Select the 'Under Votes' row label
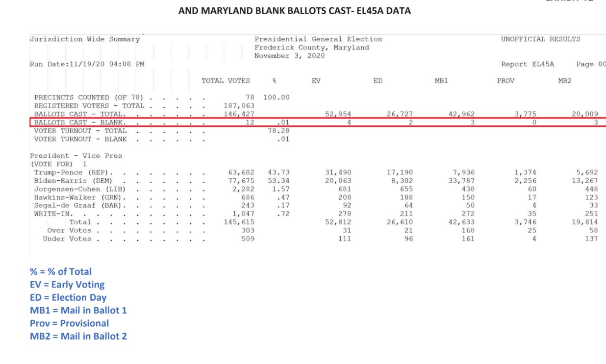Viewport: 606px width, 364px height. 67,239
